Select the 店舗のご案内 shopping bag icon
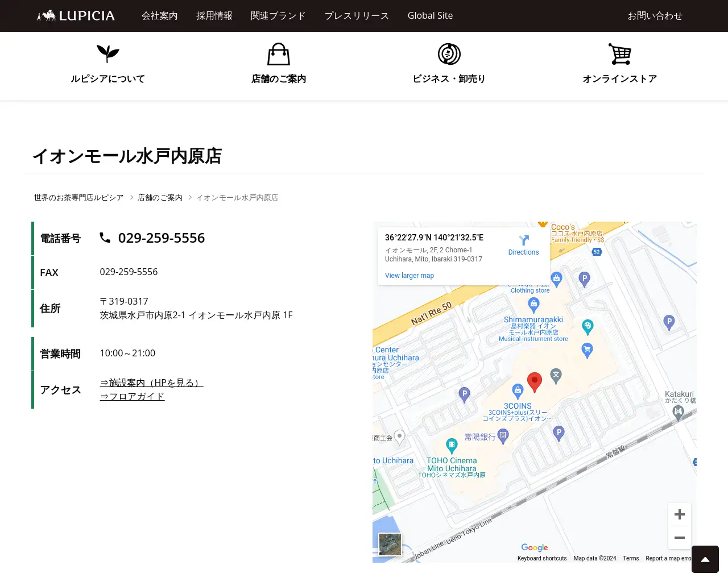 [278, 55]
